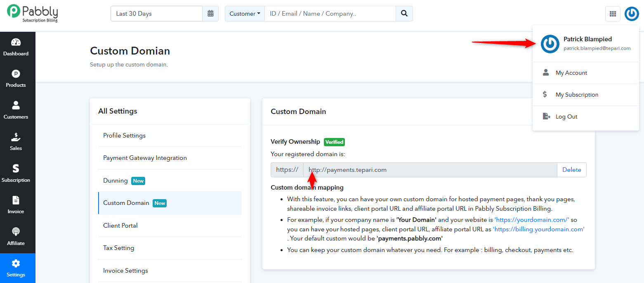644x283 pixels.
Task: Follow the https://yourdomain.com/ link
Action: pos(532,220)
